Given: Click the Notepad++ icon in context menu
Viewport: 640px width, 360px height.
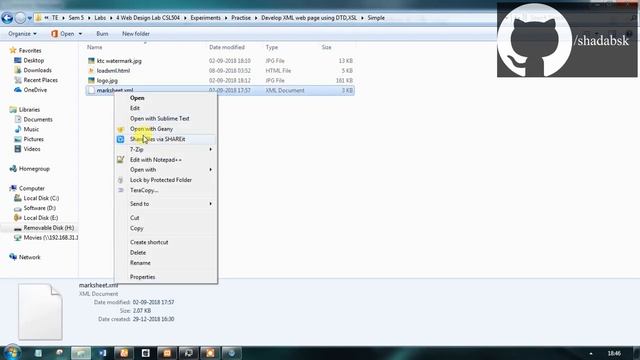Looking at the screenshot, I should click(x=120, y=160).
